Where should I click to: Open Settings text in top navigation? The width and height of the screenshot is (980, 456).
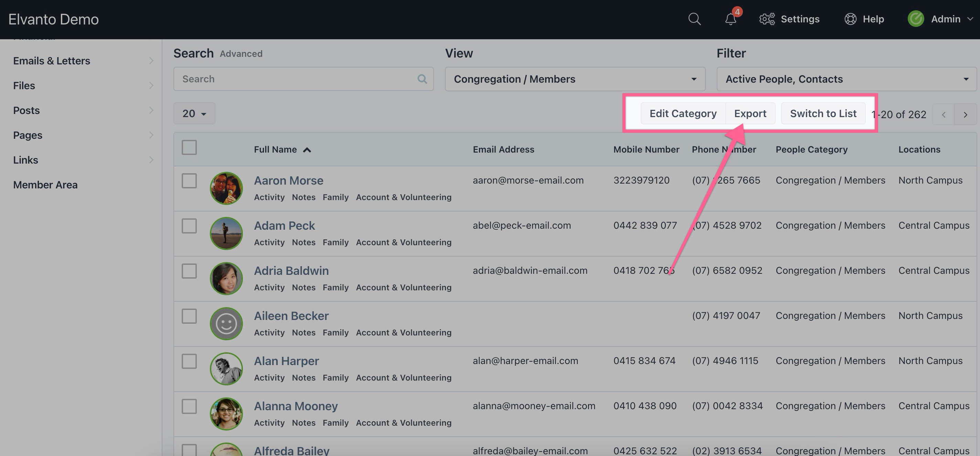tap(800, 19)
